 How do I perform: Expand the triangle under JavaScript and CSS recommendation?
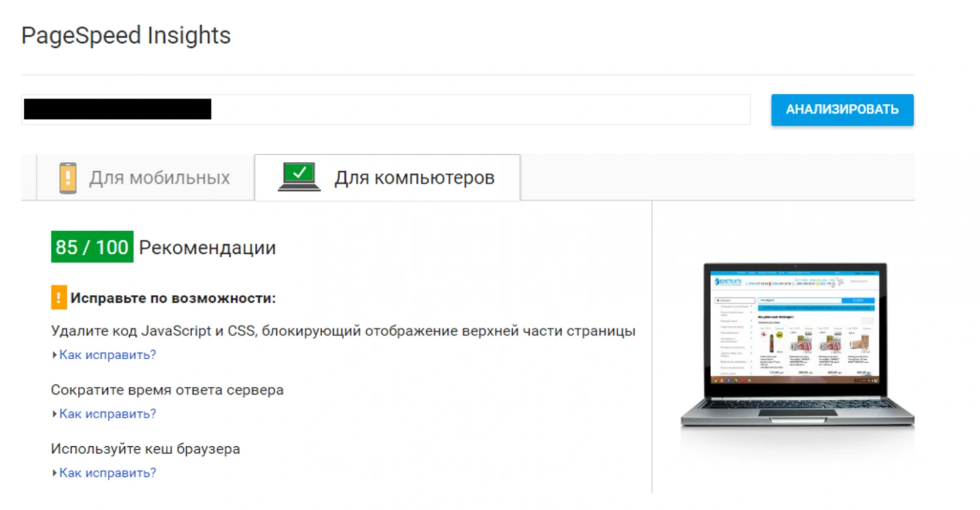click(55, 355)
